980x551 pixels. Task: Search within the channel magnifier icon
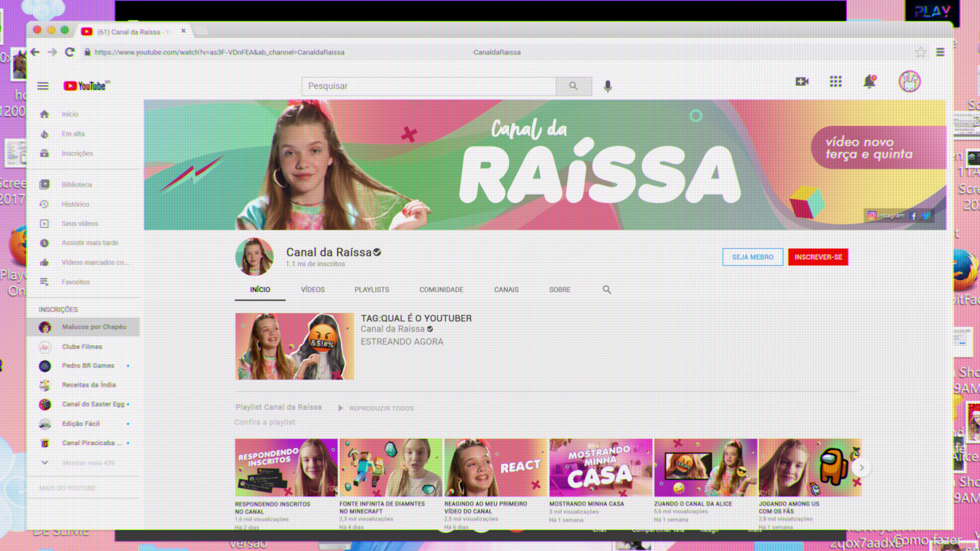coord(607,289)
